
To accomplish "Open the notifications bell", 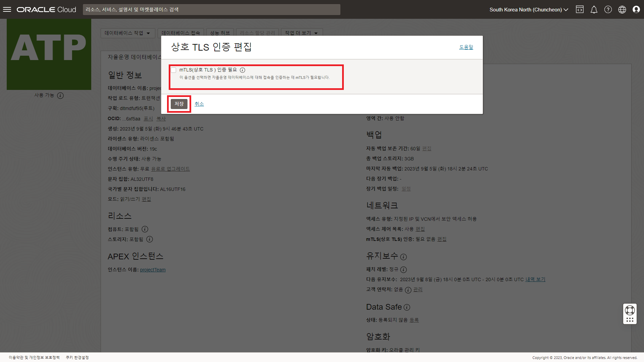I will coord(594,9).
